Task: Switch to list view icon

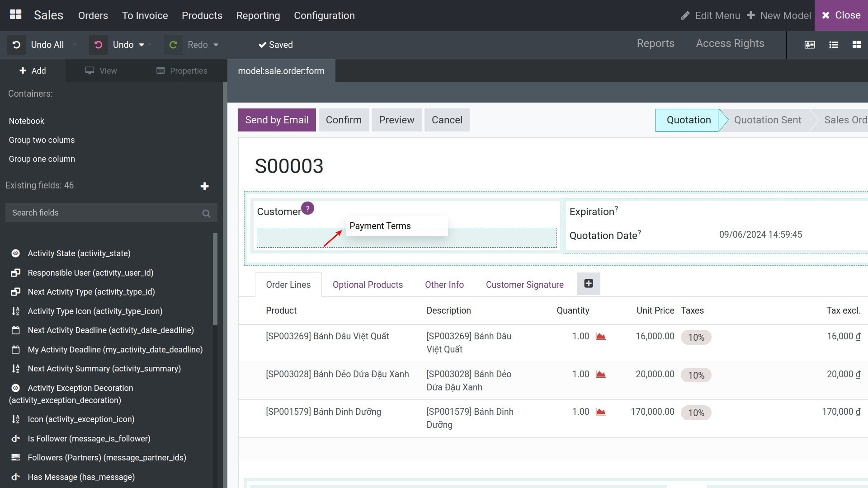Action: click(x=834, y=45)
